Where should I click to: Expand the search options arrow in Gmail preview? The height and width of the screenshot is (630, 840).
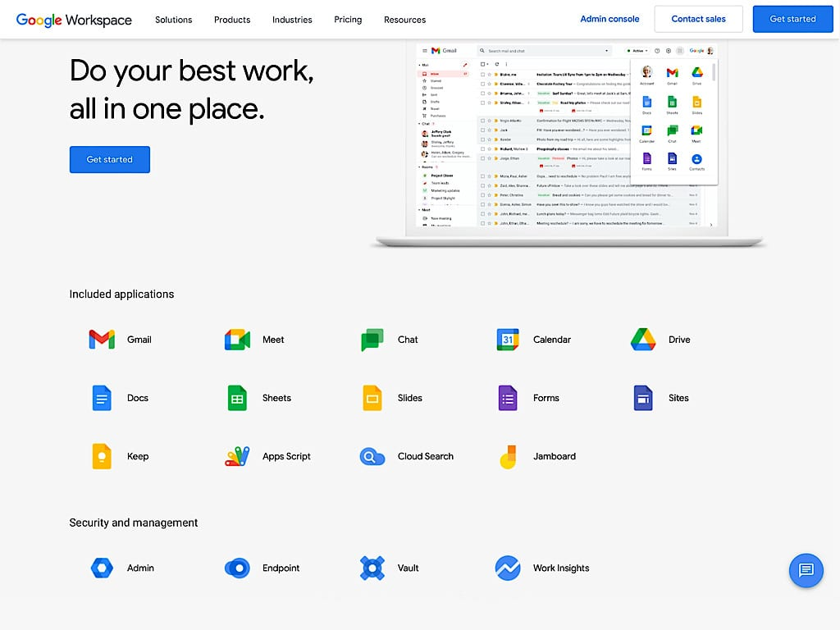click(x=606, y=51)
